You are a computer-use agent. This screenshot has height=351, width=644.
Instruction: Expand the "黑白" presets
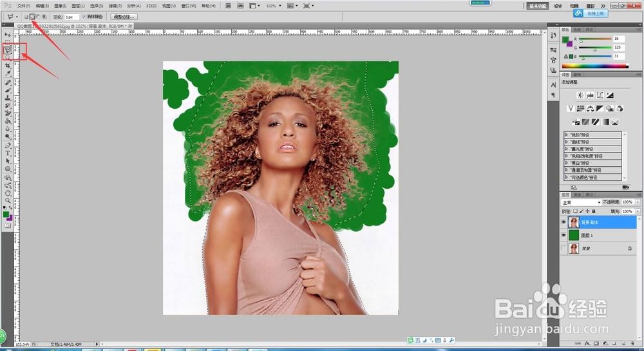point(566,163)
